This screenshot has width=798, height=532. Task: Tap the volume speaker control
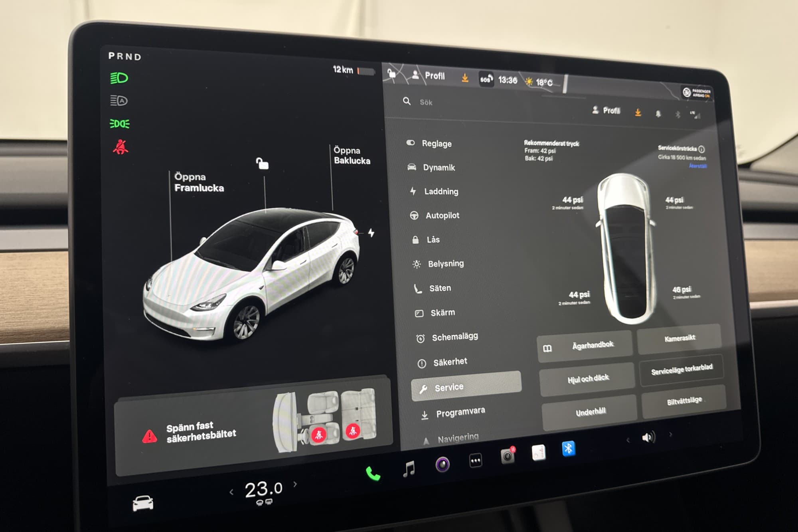point(648,437)
